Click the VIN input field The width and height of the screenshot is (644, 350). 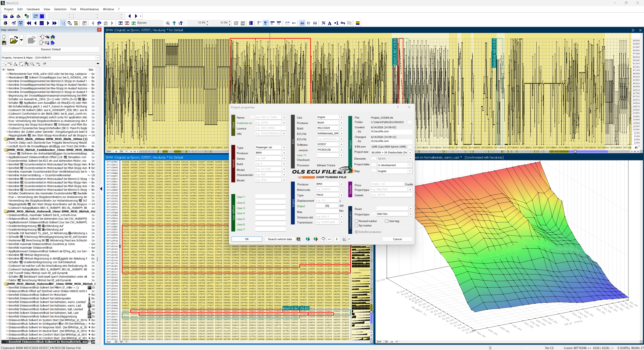click(268, 134)
